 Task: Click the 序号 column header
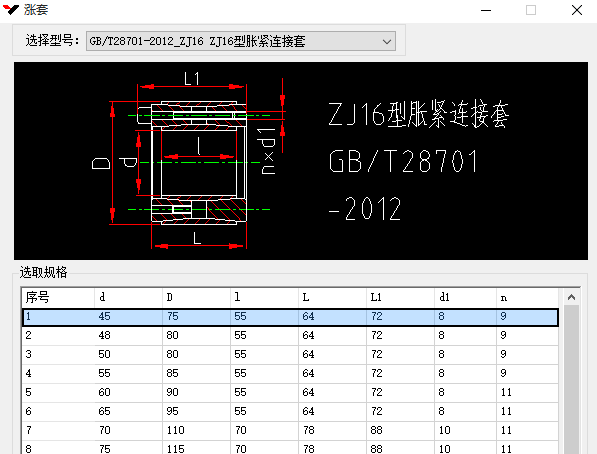[x=58, y=297]
